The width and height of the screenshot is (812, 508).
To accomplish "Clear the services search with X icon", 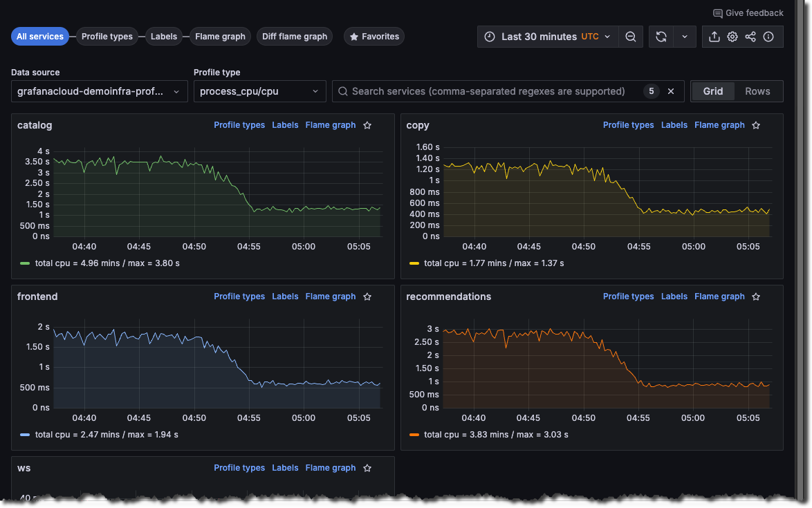I will coord(670,91).
